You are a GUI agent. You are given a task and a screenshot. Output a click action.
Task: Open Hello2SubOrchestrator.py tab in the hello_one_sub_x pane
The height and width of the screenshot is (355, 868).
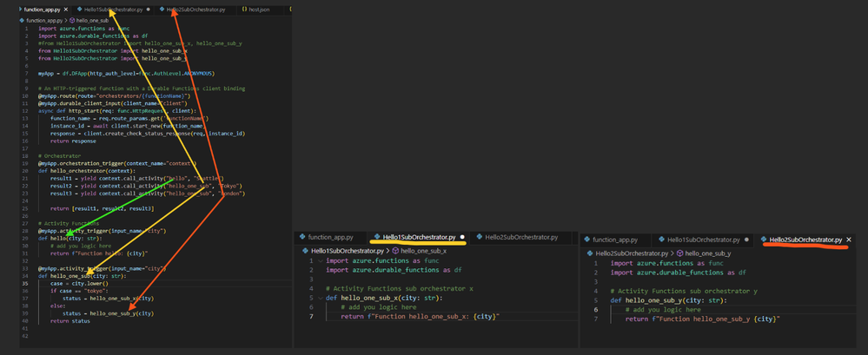point(517,237)
